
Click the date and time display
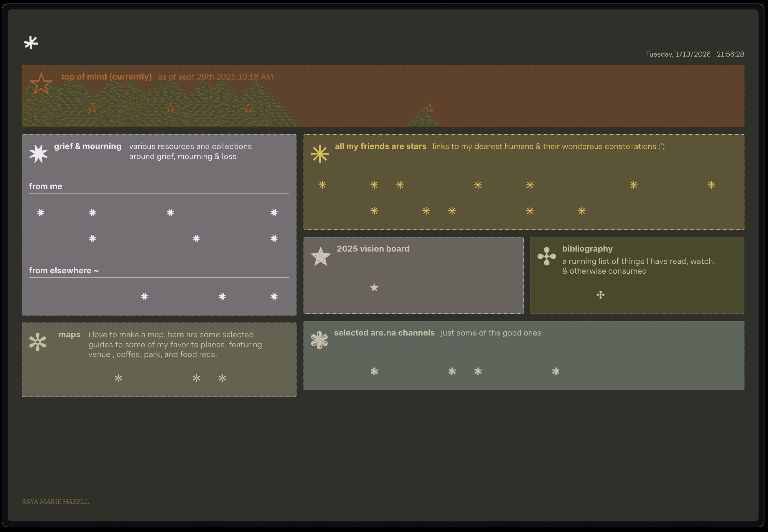(695, 54)
